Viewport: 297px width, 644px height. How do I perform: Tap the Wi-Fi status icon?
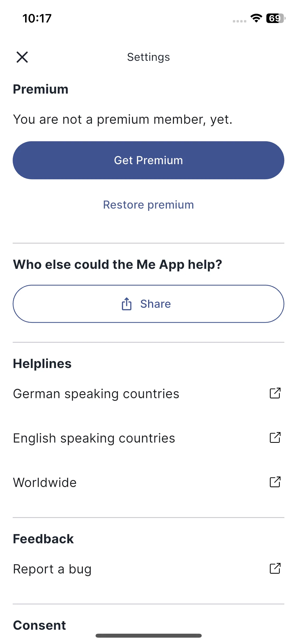[256, 18]
